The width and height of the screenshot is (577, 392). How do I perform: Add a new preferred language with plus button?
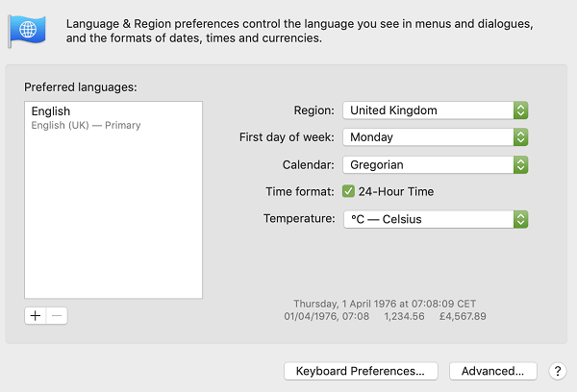(36, 316)
